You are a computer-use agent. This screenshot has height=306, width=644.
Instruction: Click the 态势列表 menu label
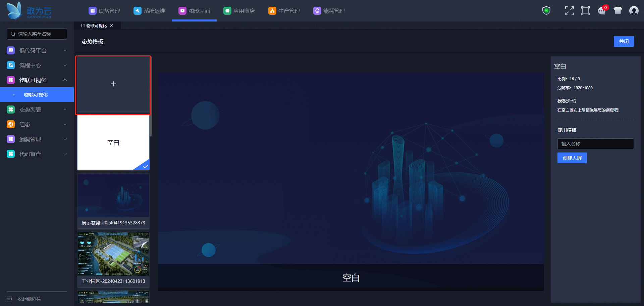pos(30,110)
